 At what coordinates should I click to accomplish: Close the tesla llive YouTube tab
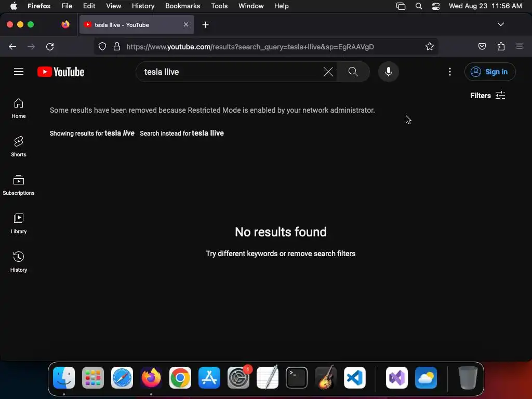tap(186, 24)
